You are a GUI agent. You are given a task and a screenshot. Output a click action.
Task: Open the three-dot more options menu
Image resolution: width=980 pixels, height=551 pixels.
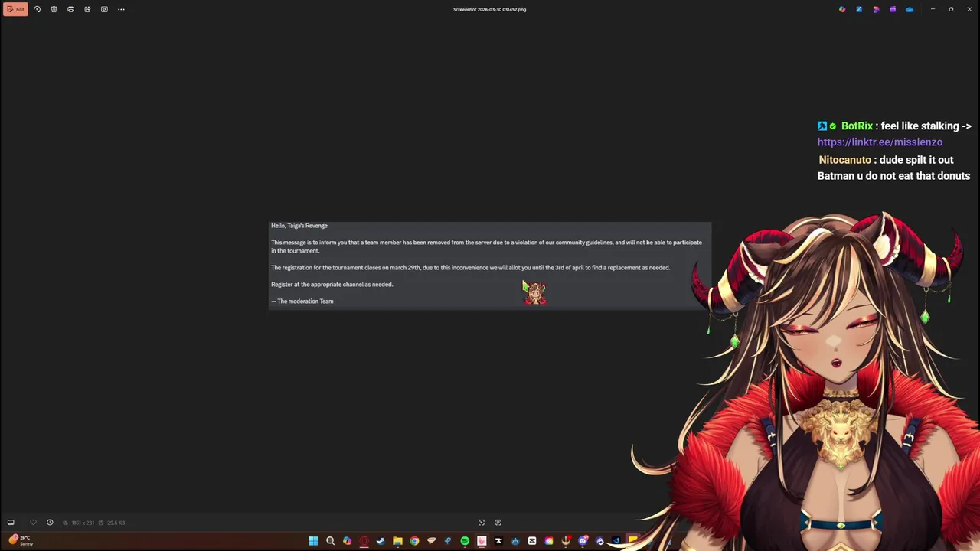pyautogui.click(x=121, y=9)
